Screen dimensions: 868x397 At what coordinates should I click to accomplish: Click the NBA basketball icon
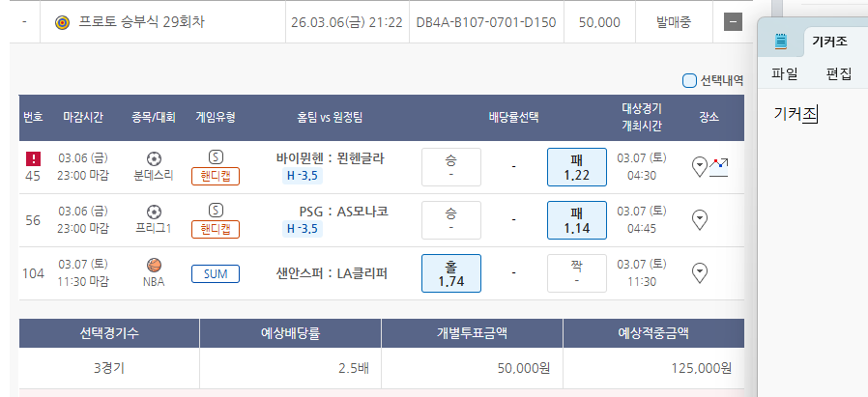tap(154, 265)
